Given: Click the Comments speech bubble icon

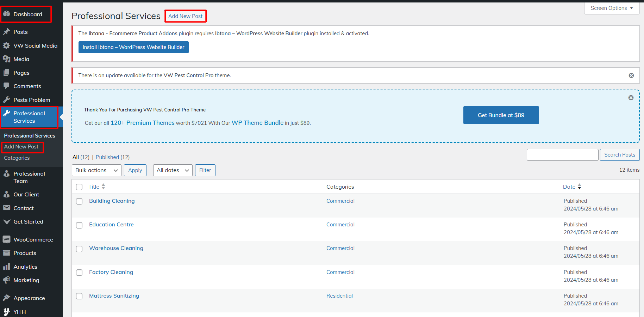Looking at the screenshot, I should tap(7, 86).
